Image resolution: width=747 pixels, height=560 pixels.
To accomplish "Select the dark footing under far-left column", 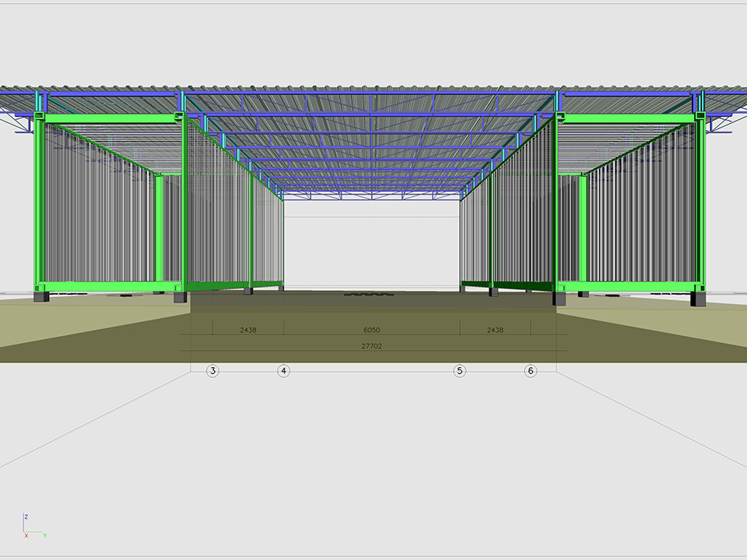I will 40,296.
